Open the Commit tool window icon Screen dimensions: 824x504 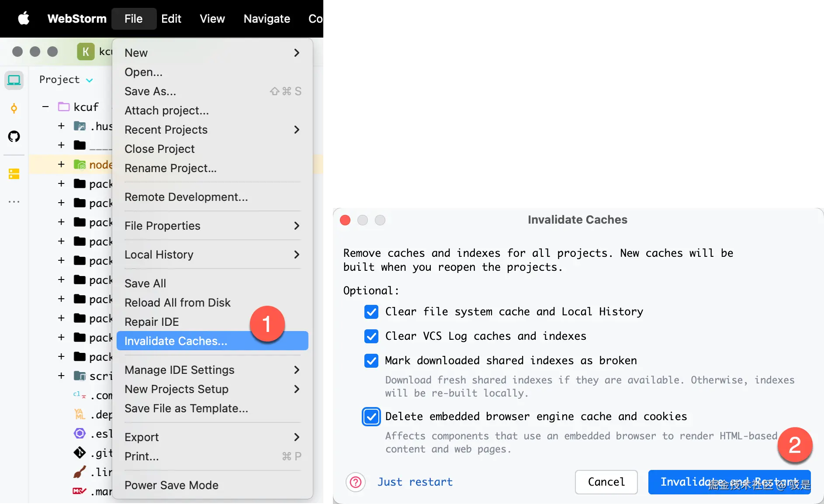pyautogui.click(x=14, y=108)
